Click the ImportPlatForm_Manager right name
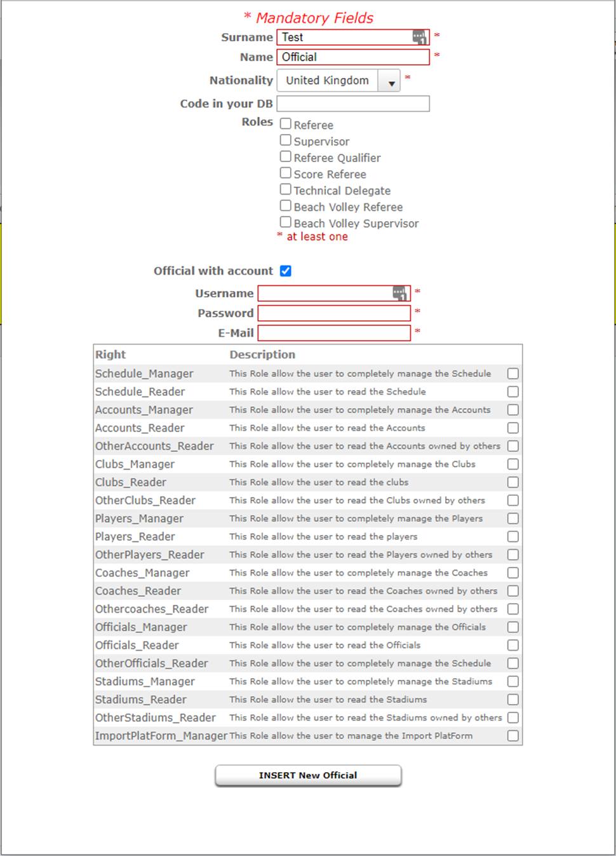Viewport: 616px width, 856px height. (161, 736)
